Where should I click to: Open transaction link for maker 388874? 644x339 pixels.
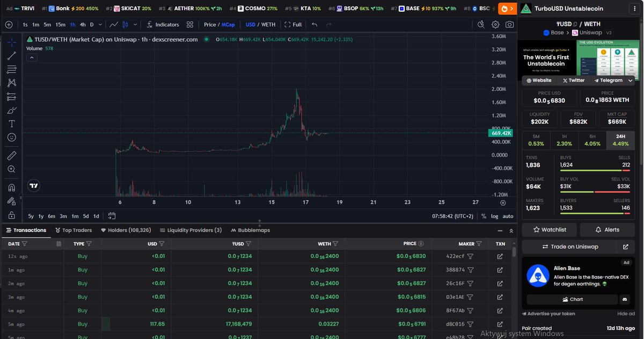coord(500,270)
